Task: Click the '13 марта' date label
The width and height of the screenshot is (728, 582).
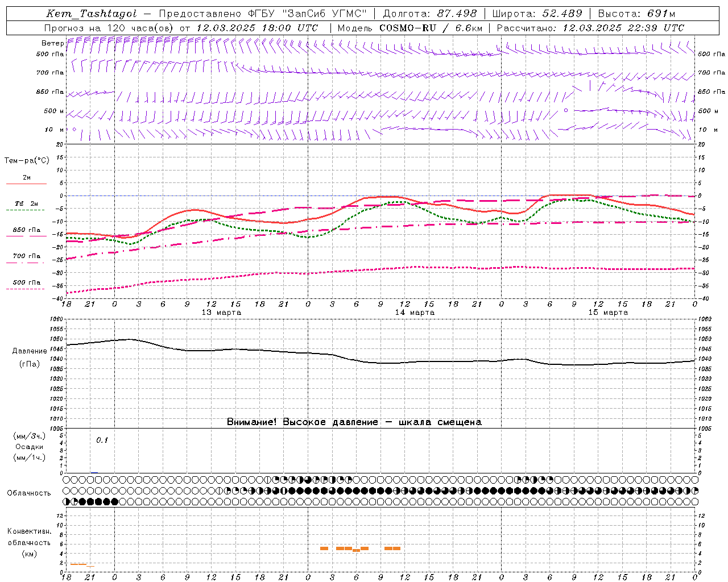Action: tap(221, 313)
